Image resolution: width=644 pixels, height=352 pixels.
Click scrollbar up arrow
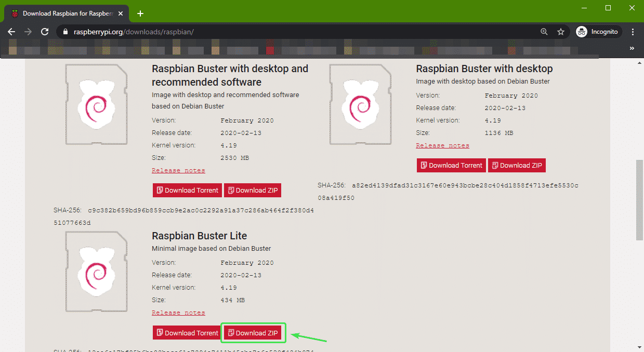pyautogui.click(x=639, y=62)
